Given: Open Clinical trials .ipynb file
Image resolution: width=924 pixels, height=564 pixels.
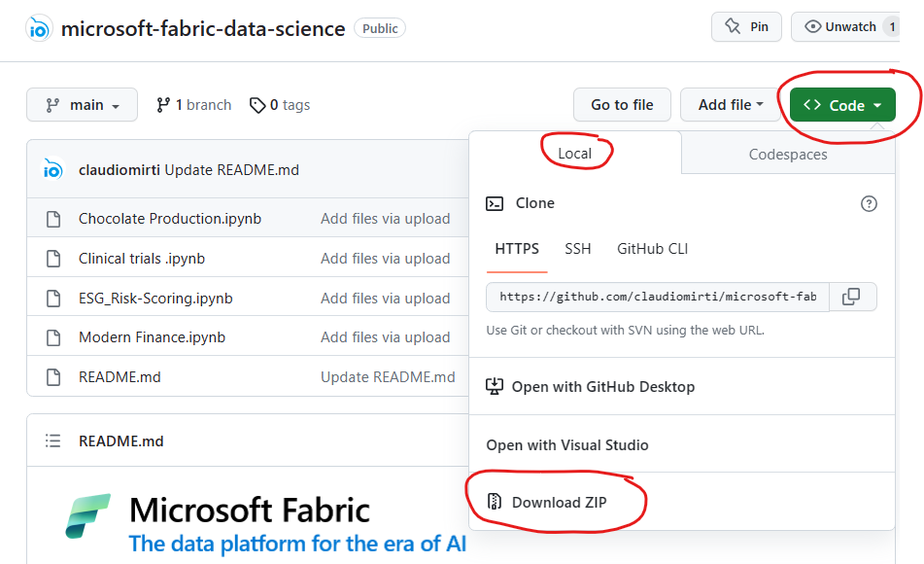Looking at the screenshot, I should point(142,259).
